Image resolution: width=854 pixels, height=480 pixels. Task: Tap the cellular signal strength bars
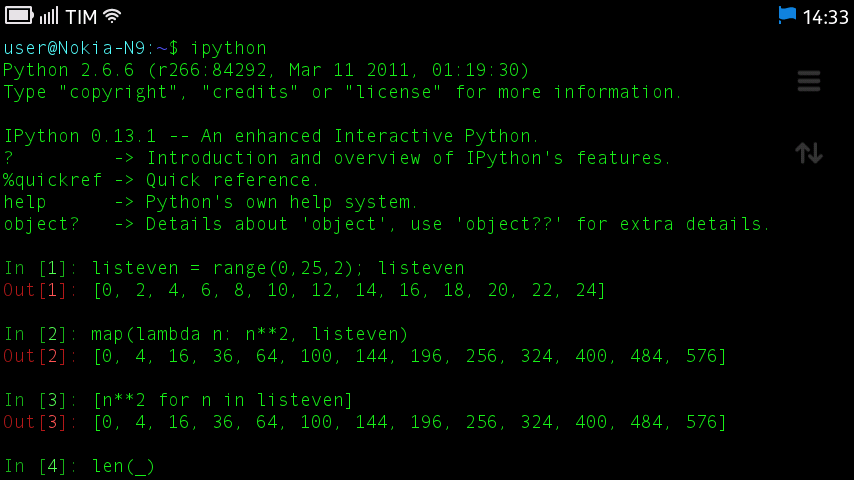click(49, 16)
